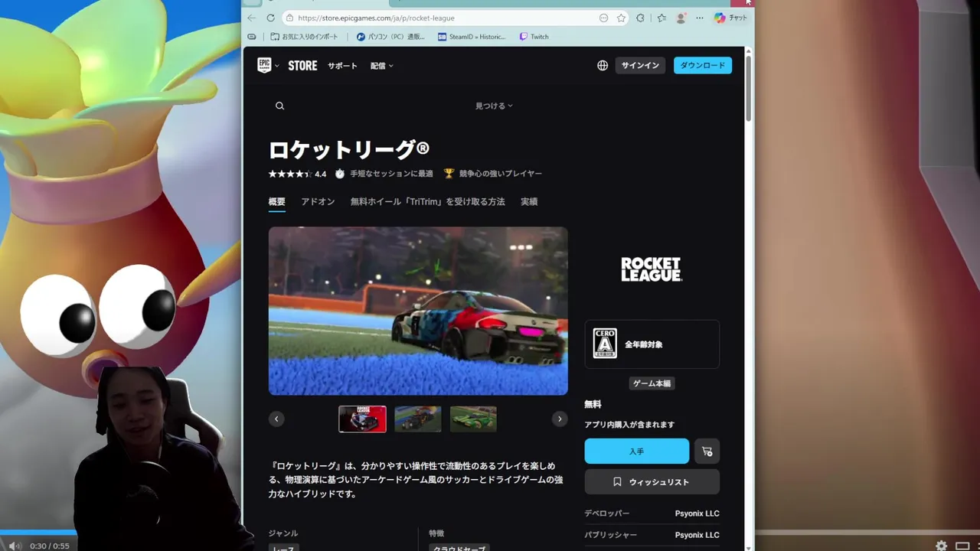Select the 概要 tab
Screen dimensions: 980x551
click(x=276, y=202)
